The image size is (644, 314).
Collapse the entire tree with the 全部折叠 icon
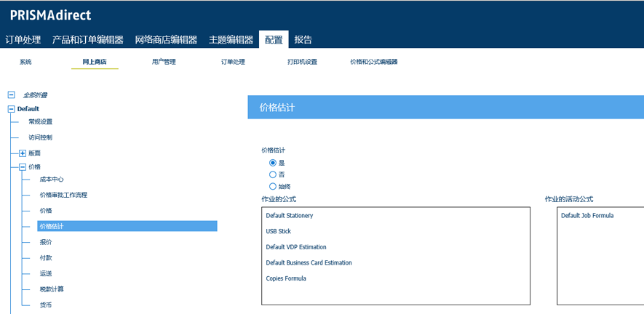11,95
